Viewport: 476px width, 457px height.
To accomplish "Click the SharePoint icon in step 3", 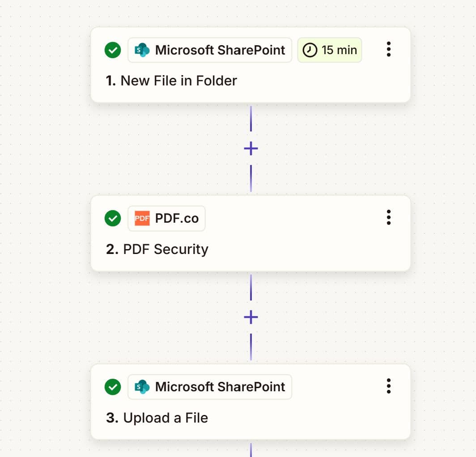I will pyautogui.click(x=142, y=387).
